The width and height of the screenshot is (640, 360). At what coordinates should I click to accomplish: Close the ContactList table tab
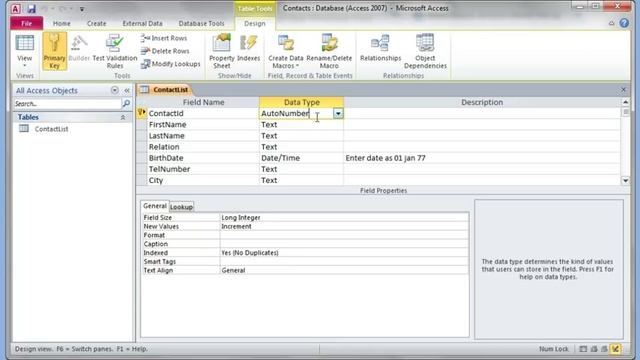(x=623, y=89)
